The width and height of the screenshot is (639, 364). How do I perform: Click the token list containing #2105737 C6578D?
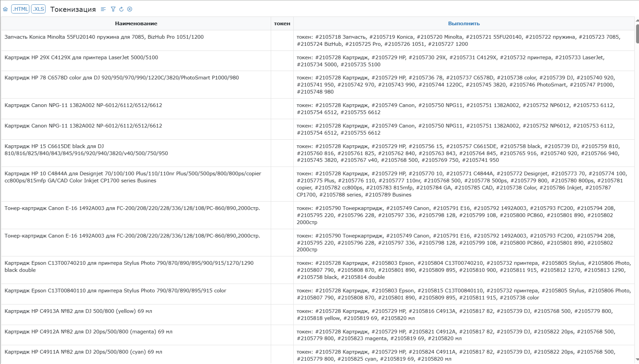coord(456,84)
